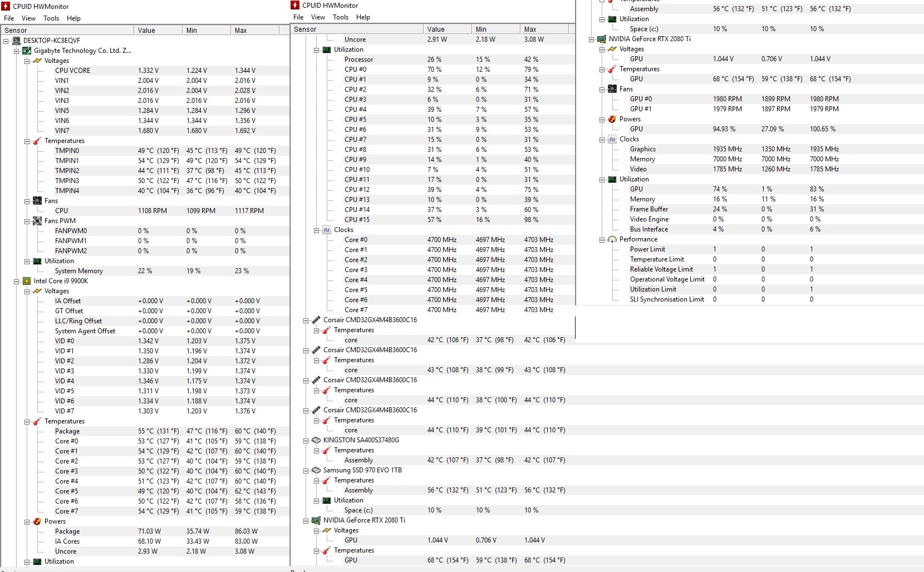Open the Help menu in middle HWMonitor window
This screenshot has height=572, width=924.
coord(363,17)
